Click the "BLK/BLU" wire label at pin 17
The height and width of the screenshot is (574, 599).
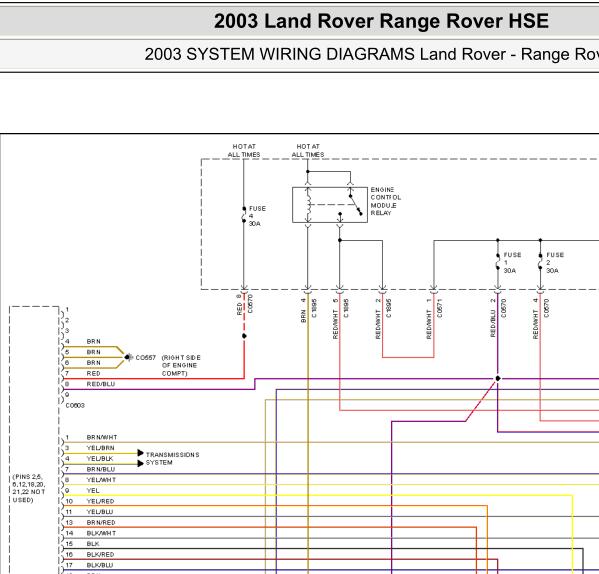coord(100,565)
